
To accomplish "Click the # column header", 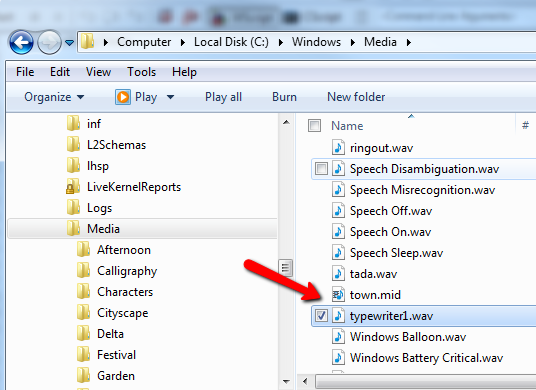I will tap(525, 125).
